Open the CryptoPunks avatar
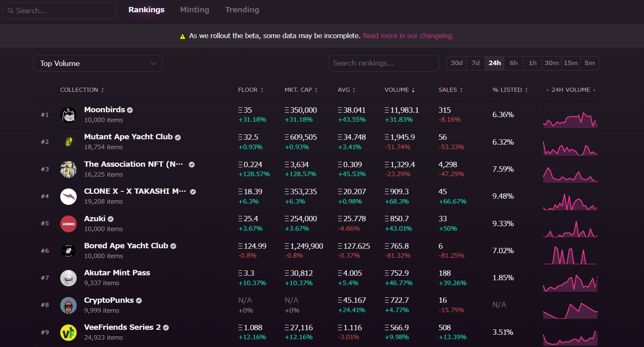Screen dimensions: 644x347 68,305
